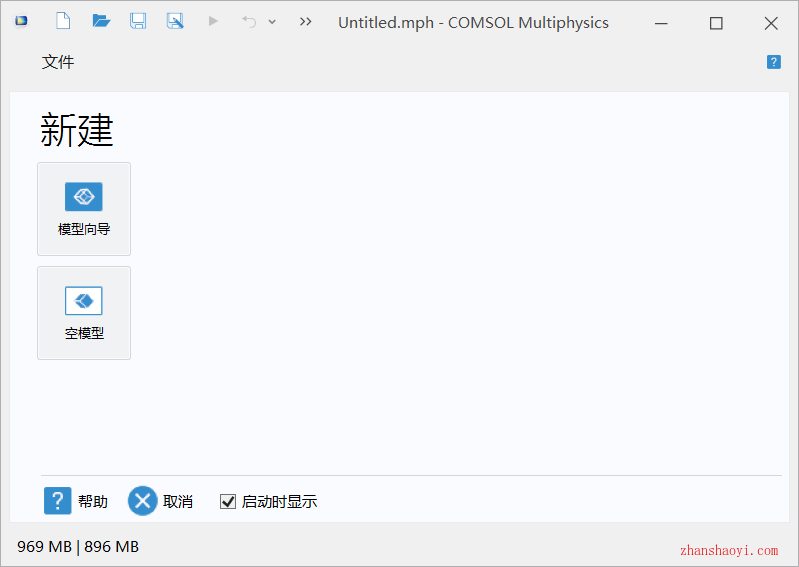The image size is (799, 567).
Task: Expand the toolbar overflow chevrons
Action: click(306, 21)
